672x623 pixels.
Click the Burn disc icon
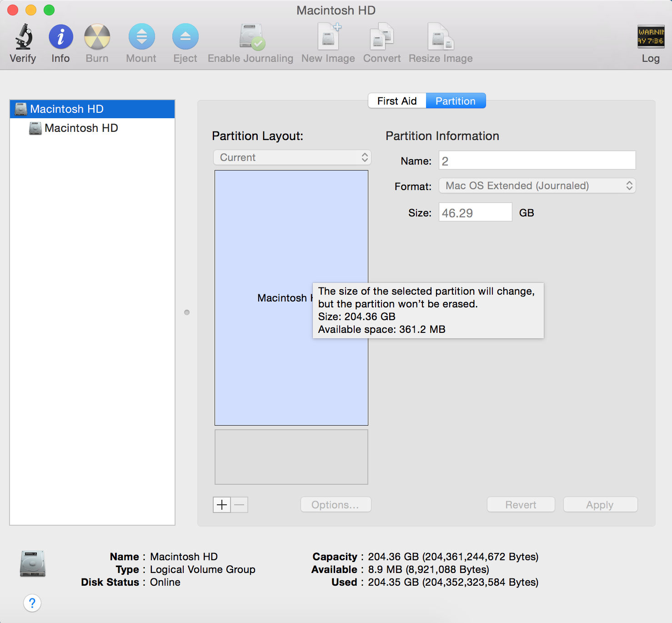[x=97, y=37]
